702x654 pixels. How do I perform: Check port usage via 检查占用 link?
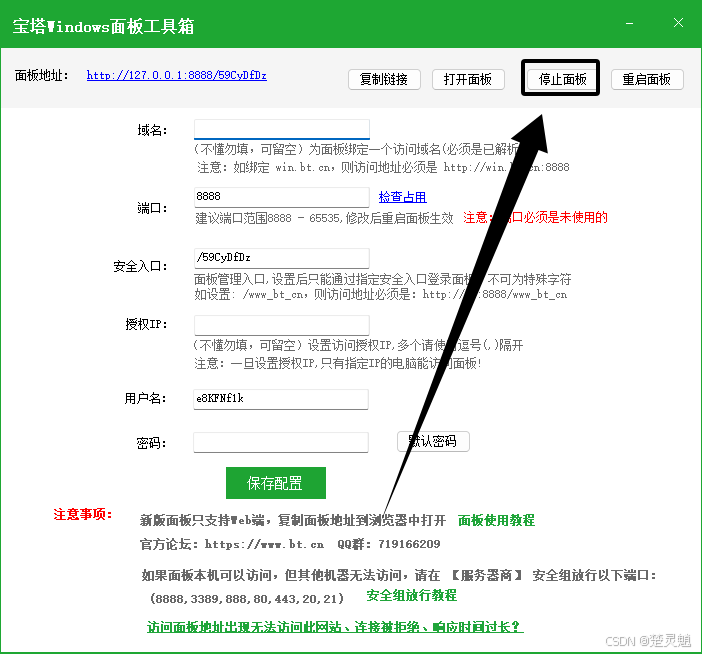click(x=402, y=197)
